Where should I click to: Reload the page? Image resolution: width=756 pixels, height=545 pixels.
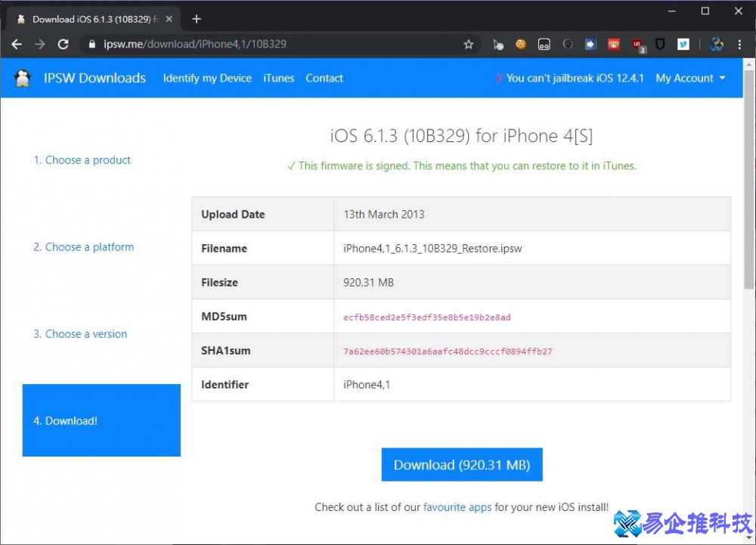coord(64,45)
